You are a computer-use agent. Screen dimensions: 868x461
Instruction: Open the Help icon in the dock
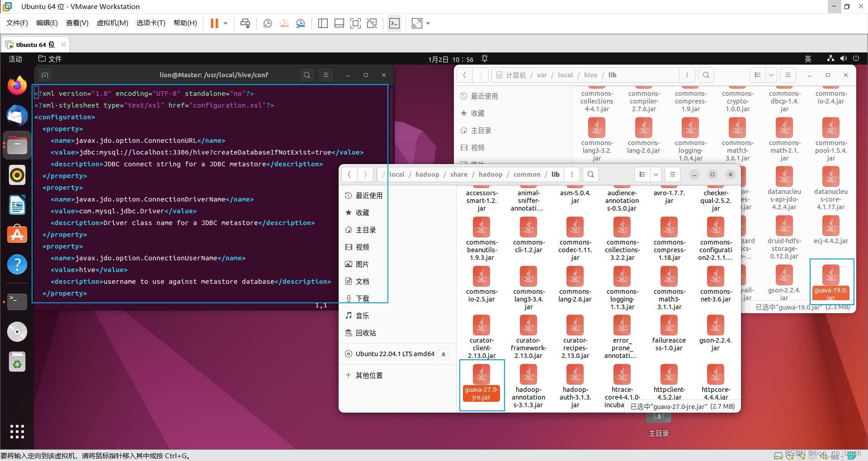(17, 264)
